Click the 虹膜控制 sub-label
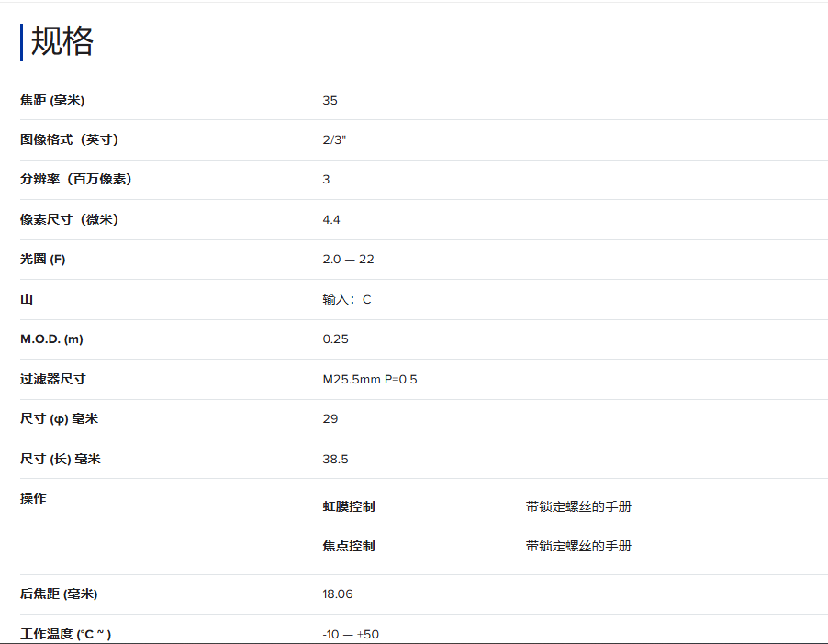The width and height of the screenshot is (828, 644). pos(349,506)
